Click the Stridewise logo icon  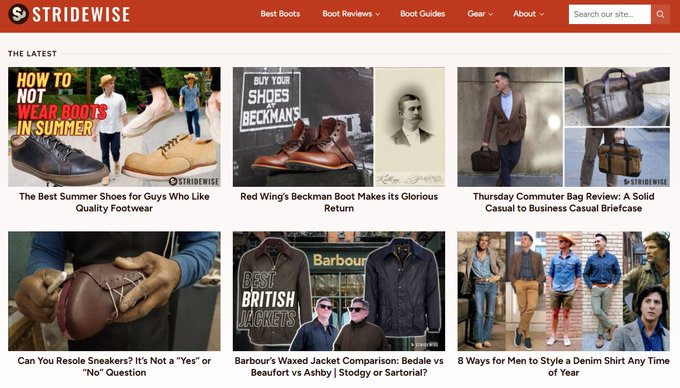[18, 14]
